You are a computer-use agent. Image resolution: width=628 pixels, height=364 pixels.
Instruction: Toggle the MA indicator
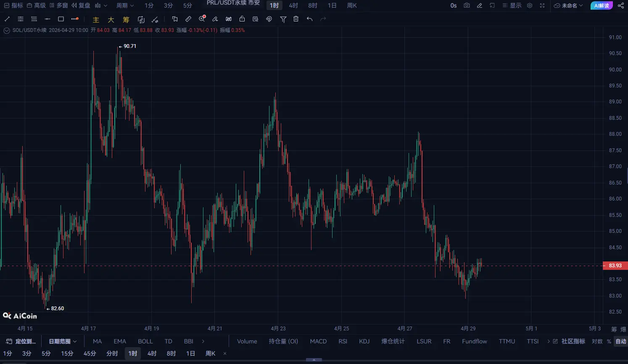(98, 341)
